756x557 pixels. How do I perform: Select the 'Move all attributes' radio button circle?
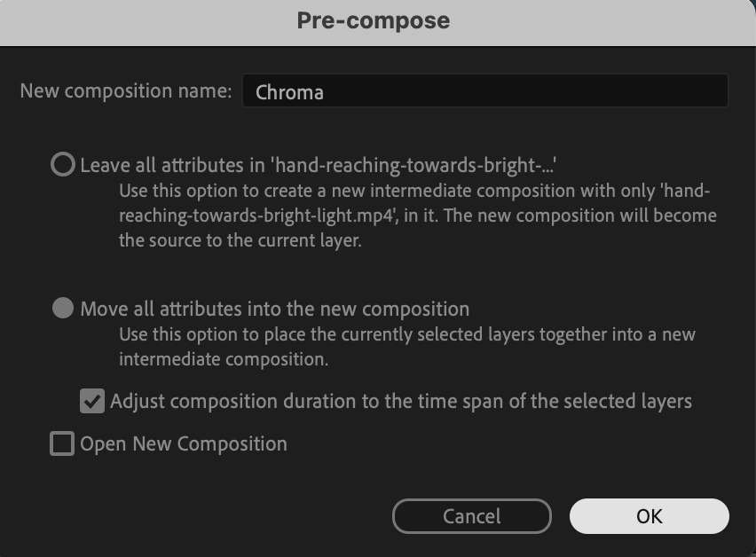[63, 309]
